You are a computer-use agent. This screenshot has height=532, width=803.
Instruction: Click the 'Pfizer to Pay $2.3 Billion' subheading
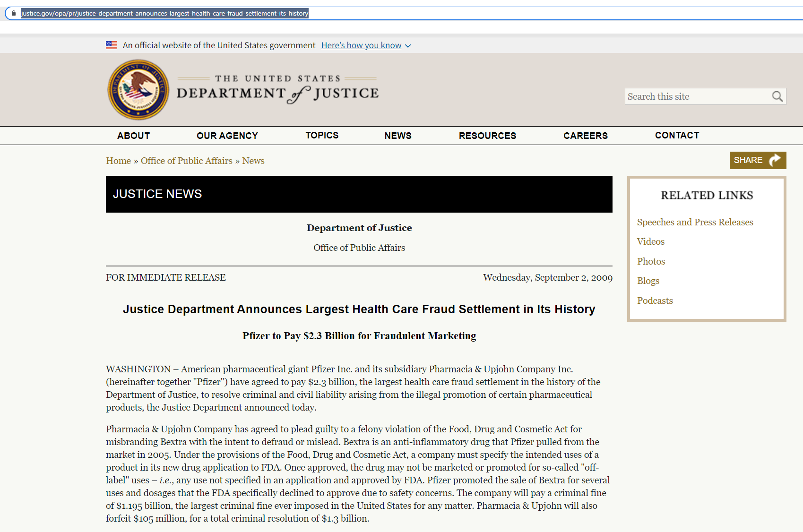click(359, 336)
